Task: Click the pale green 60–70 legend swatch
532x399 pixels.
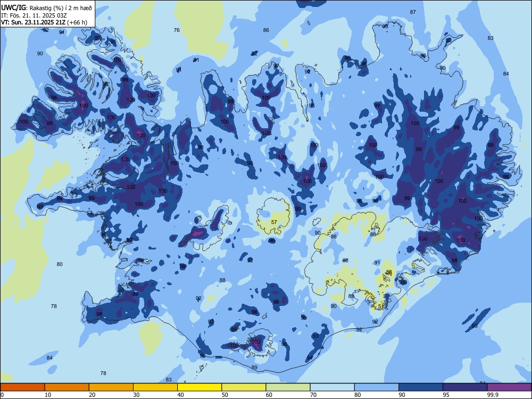Action: pyautogui.click(x=288, y=387)
